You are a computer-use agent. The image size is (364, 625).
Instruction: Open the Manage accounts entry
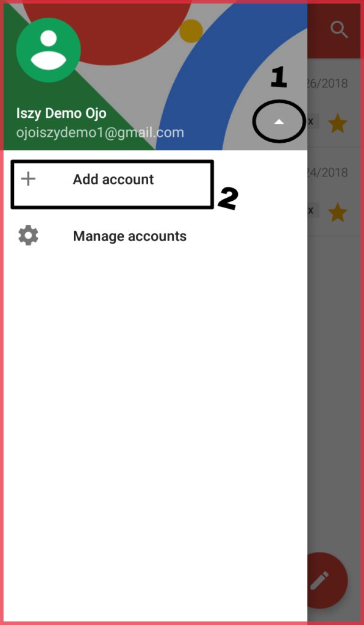(x=155, y=236)
